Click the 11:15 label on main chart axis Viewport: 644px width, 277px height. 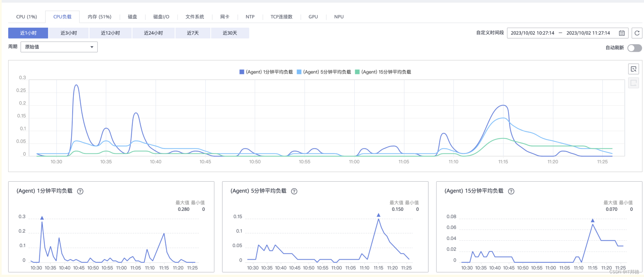click(x=503, y=162)
